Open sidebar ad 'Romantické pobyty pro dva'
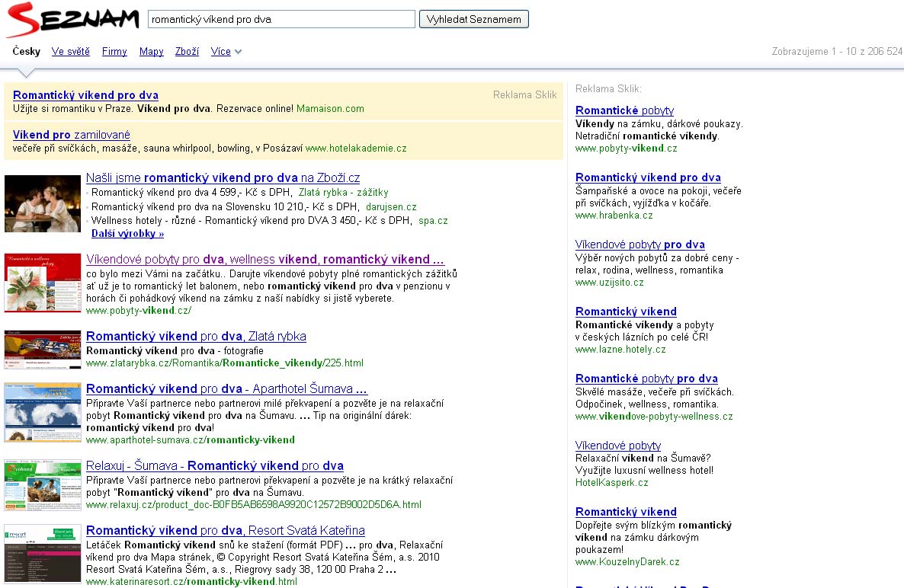The height and width of the screenshot is (588, 904). pos(646,379)
